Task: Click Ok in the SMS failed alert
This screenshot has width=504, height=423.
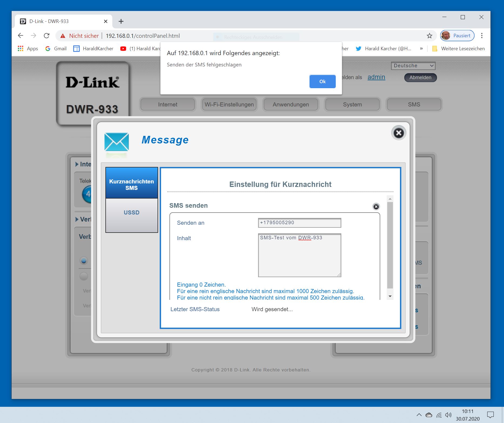Action: [x=322, y=82]
